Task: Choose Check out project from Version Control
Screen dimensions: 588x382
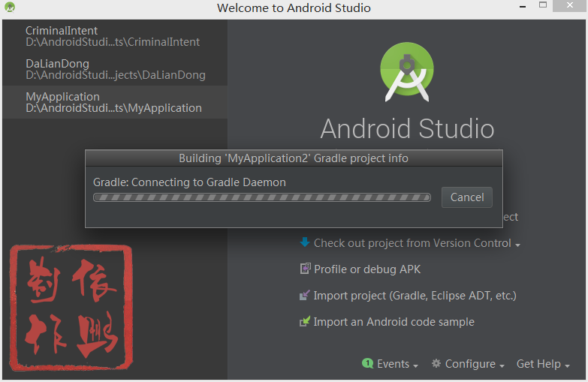Action: tap(412, 243)
